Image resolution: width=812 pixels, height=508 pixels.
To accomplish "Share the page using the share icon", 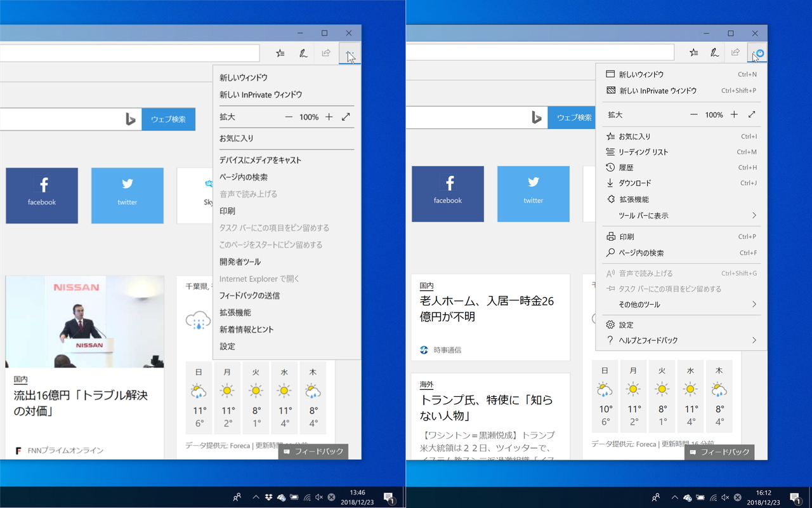I will [x=326, y=53].
